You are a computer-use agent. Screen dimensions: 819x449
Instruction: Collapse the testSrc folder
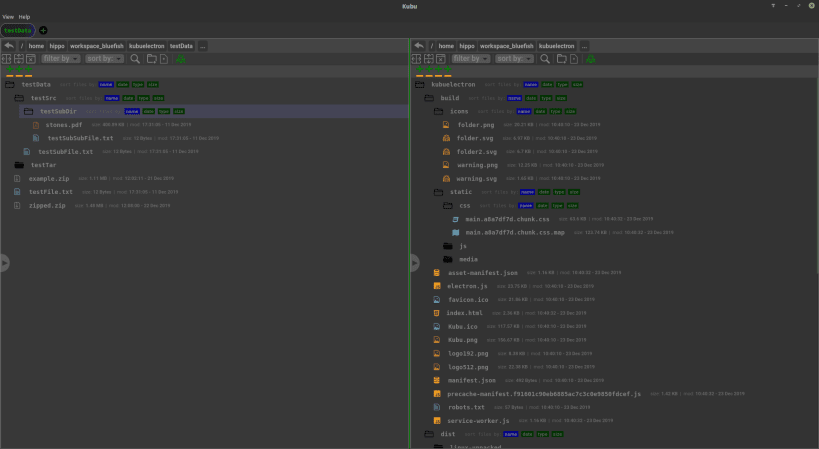click(x=19, y=98)
